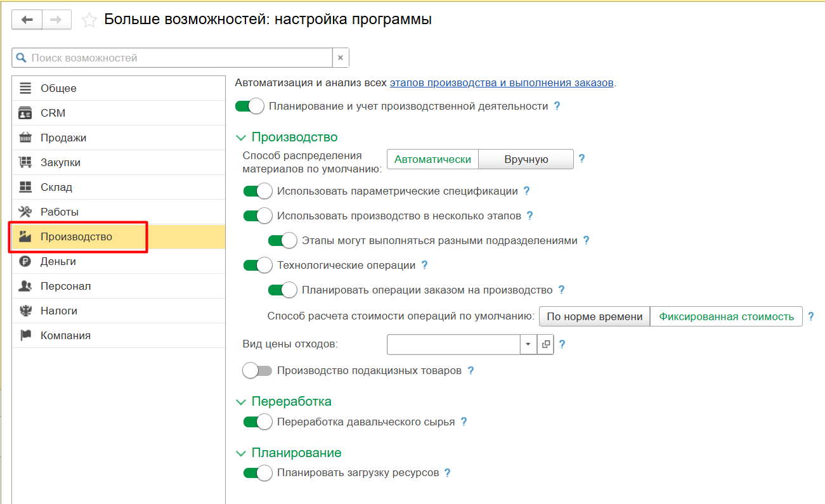Toggle Планировать загрузку ресурсов switch
The height and width of the screenshot is (504, 825).
[257, 472]
